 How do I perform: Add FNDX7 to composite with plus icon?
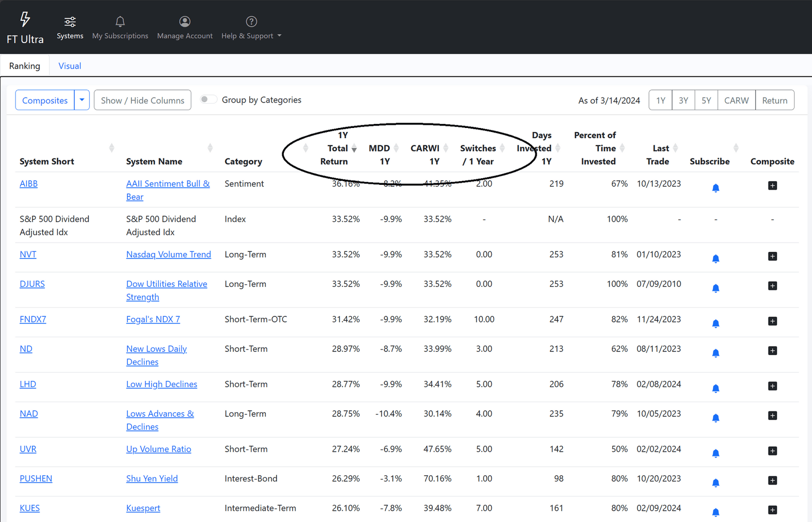click(772, 321)
